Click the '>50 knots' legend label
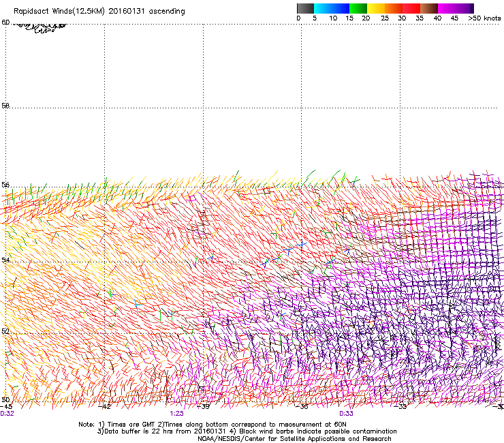Screen dimensions: 504x443 pos(484,18)
